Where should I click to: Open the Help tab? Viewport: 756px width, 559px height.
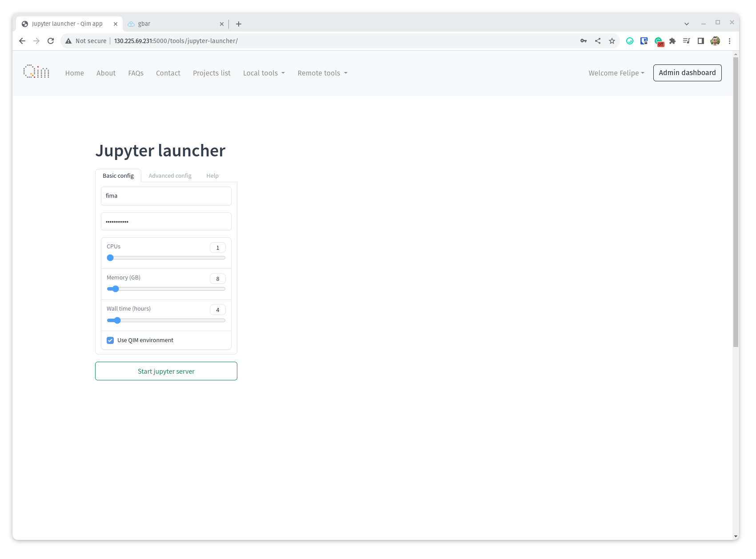click(x=212, y=176)
